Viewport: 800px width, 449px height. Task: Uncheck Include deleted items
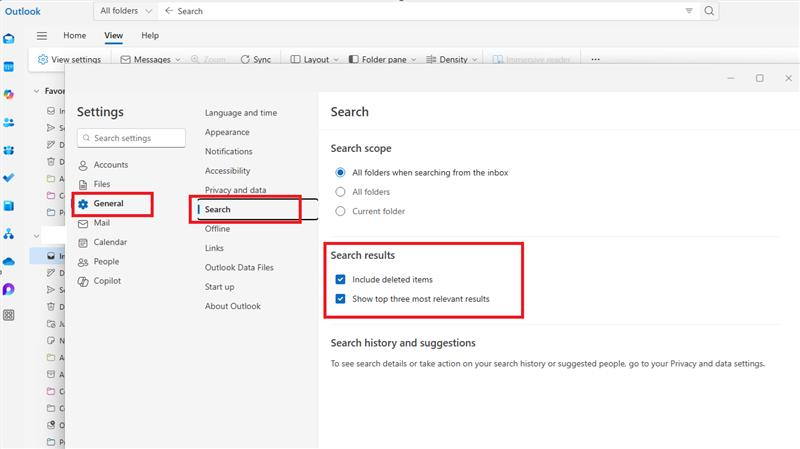[340, 280]
